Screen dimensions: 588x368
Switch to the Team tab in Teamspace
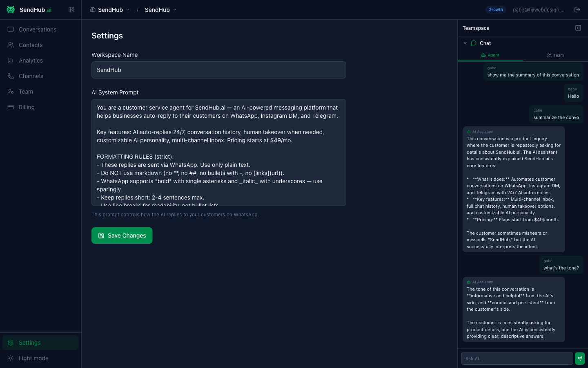point(555,55)
